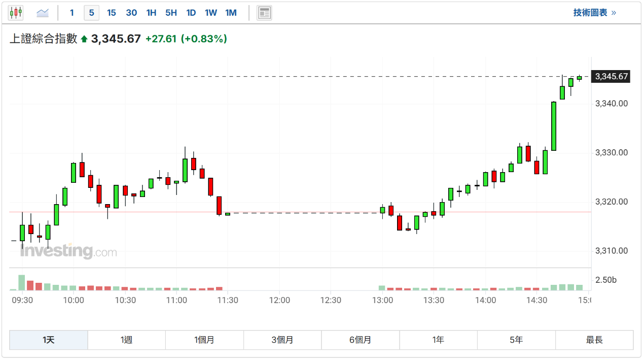Select the 1 minute interval
This screenshot has height=361, width=644.
coord(71,13)
